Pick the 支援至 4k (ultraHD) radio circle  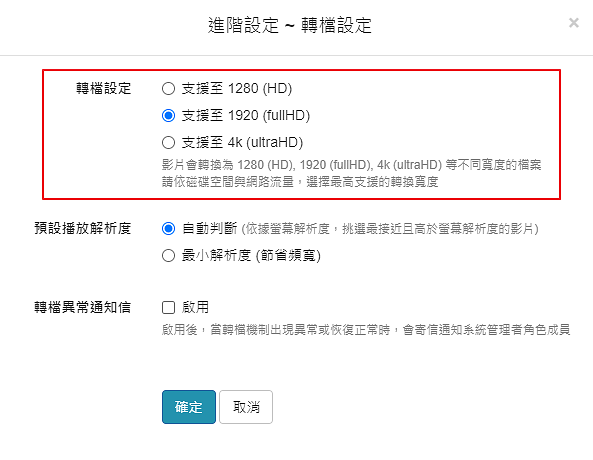[168, 143]
